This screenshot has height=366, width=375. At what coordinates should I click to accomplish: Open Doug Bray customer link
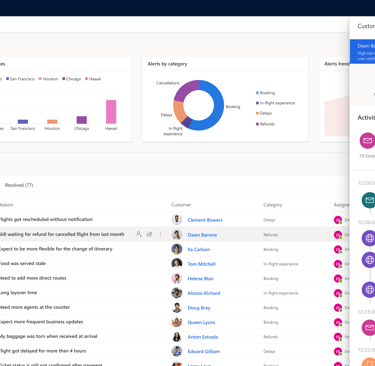[x=199, y=308]
